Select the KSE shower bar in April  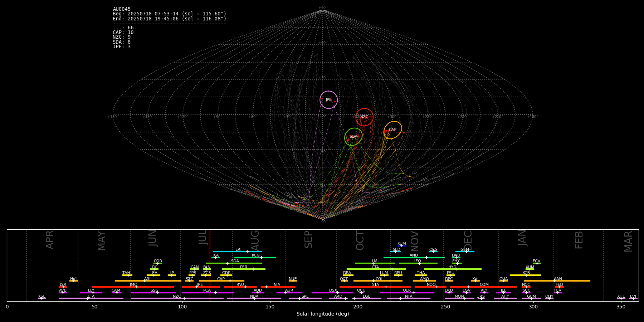click(x=42, y=298)
